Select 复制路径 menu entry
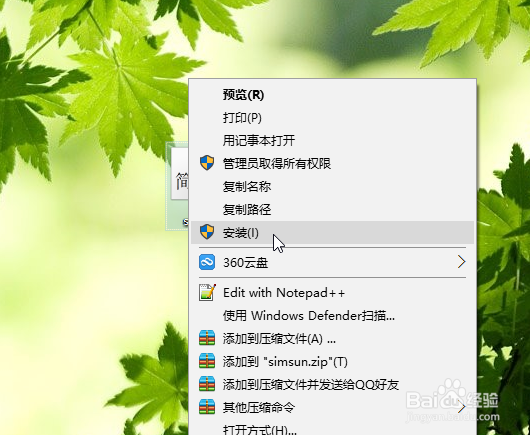This screenshot has height=435, width=530. click(332, 210)
